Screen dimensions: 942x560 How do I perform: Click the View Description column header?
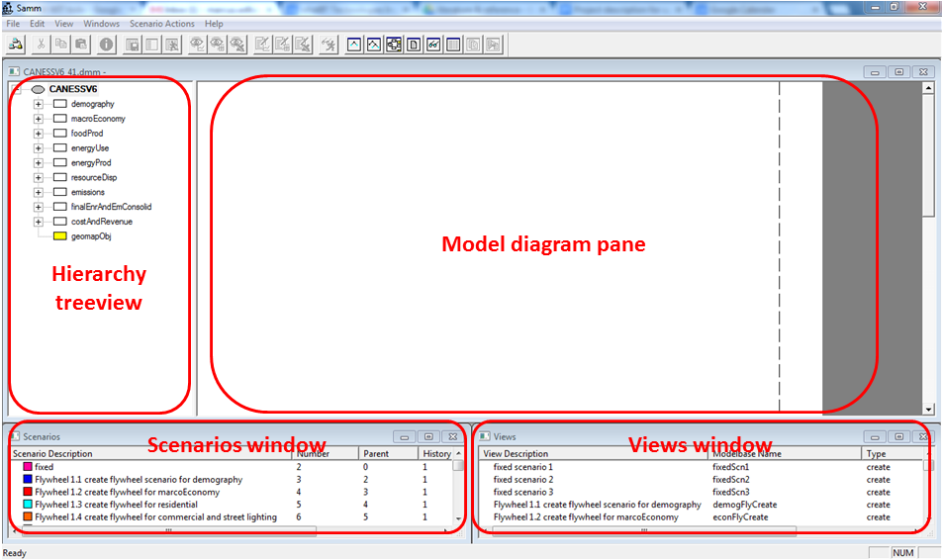[594, 454]
